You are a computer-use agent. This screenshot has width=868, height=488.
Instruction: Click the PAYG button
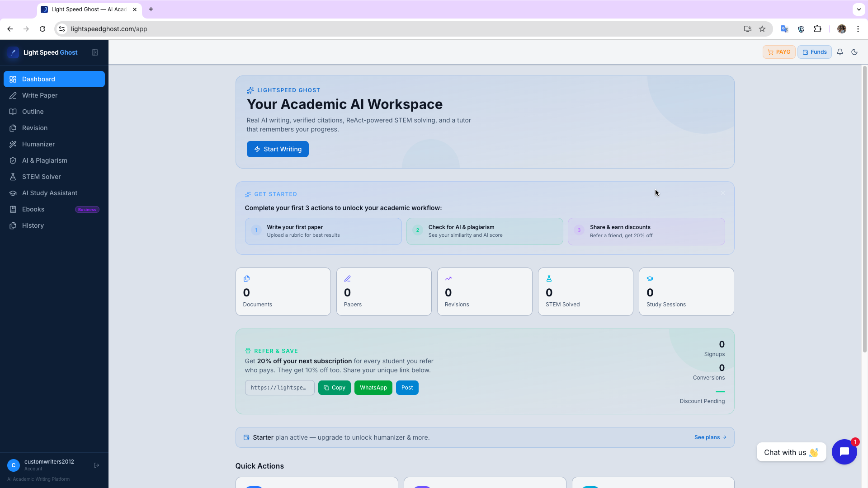(779, 52)
